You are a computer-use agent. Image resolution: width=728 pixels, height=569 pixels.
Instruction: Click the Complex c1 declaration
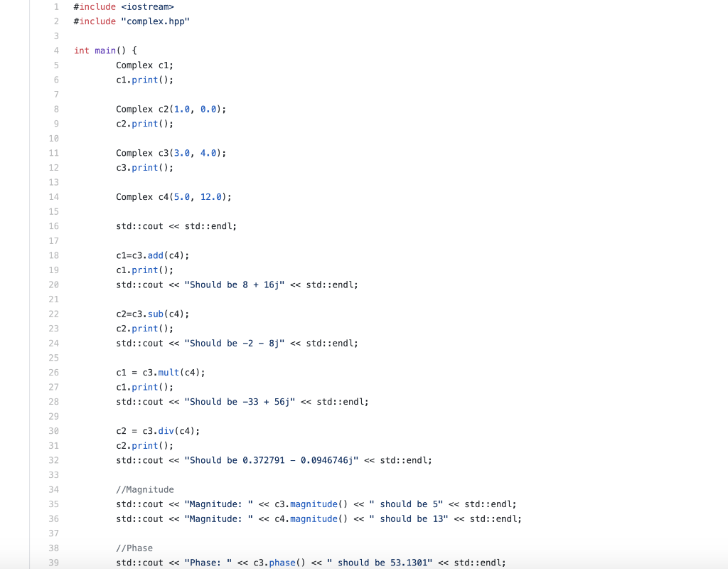[142, 65]
